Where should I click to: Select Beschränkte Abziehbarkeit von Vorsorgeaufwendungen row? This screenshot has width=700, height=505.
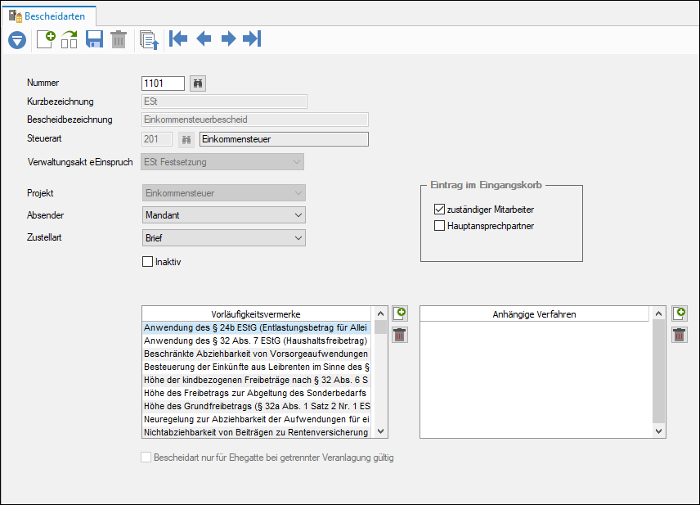click(x=256, y=354)
